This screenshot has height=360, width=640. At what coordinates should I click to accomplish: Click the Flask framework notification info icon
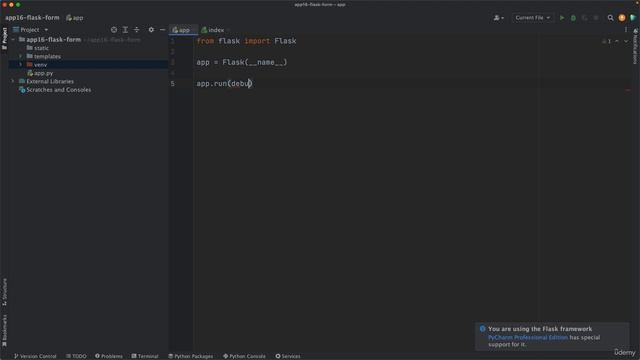pyautogui.click(x=482, y=329)
